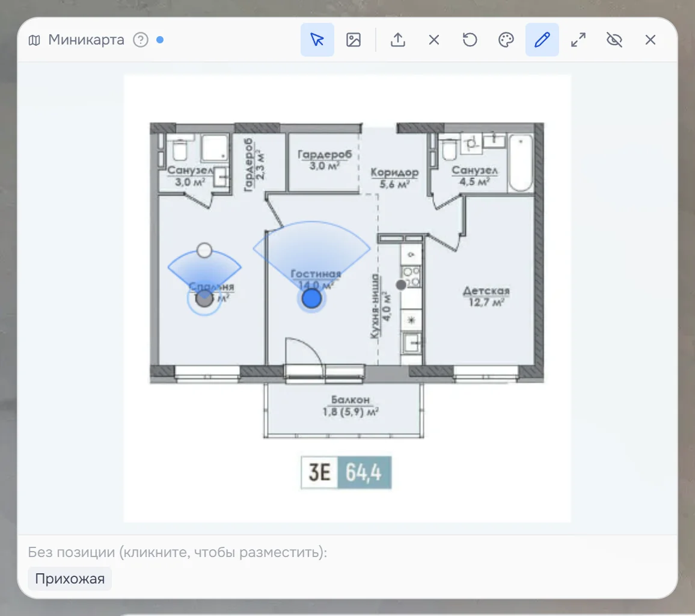Click the Санузел 4,5 м² label
Viewport: 695px width, 616px height.
coord(475,176)
